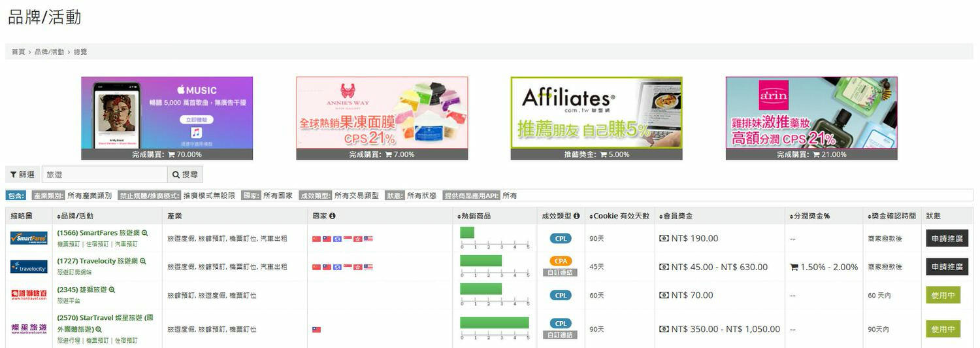Click 使用中 button for 雄獅旅遊 row
The image size is (980, 348).
point(943,295)
